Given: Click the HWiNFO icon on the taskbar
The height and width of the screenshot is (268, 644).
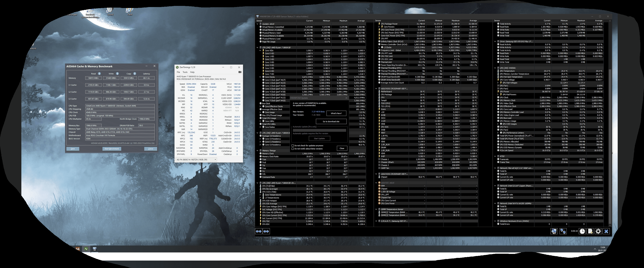Looking at the screenshot, I should (x=95, y=249).
